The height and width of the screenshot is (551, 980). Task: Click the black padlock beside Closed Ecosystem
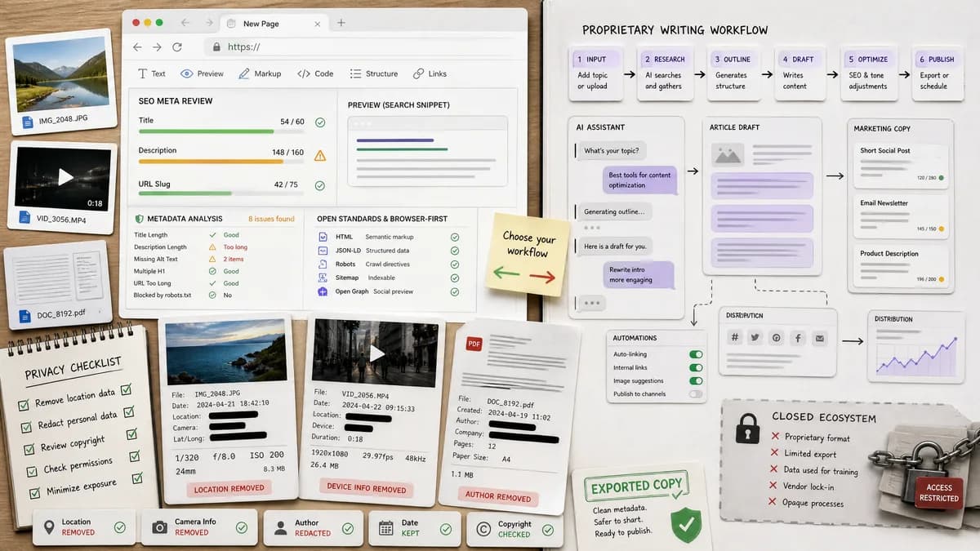click(x=747, y=429)
